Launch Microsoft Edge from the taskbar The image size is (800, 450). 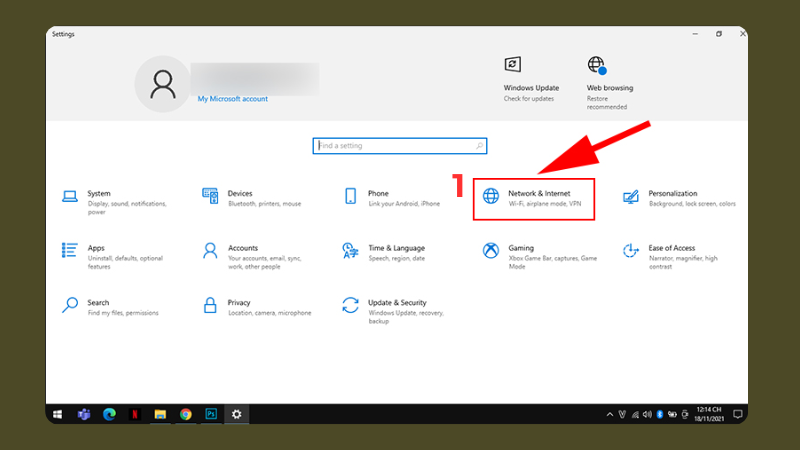coord(109,414)
